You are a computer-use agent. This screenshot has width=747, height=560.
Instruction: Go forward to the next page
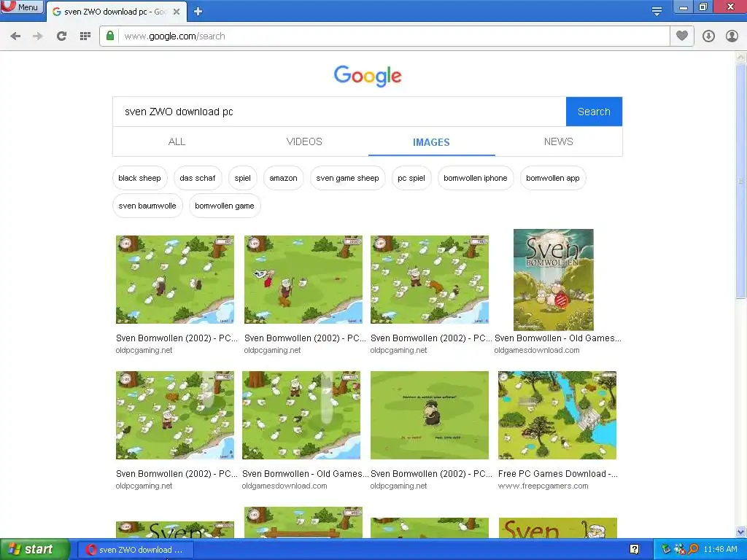pos(38,36)
